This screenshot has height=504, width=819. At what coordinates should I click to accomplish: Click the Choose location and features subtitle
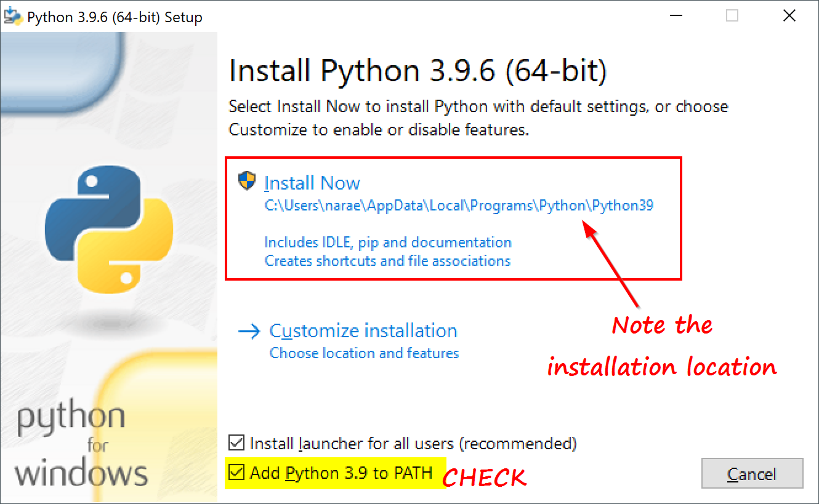pyautogui.click(x=364, y=353)
